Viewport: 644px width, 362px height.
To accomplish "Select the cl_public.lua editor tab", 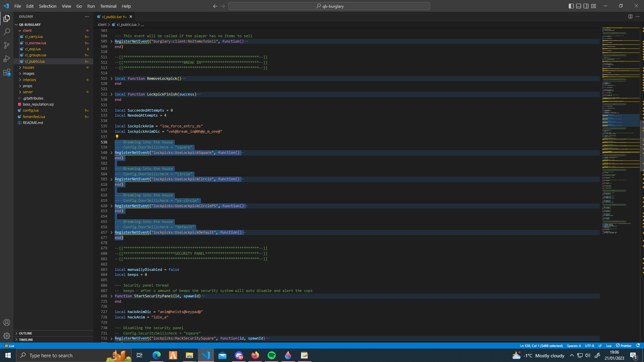I will coord(112,16).
